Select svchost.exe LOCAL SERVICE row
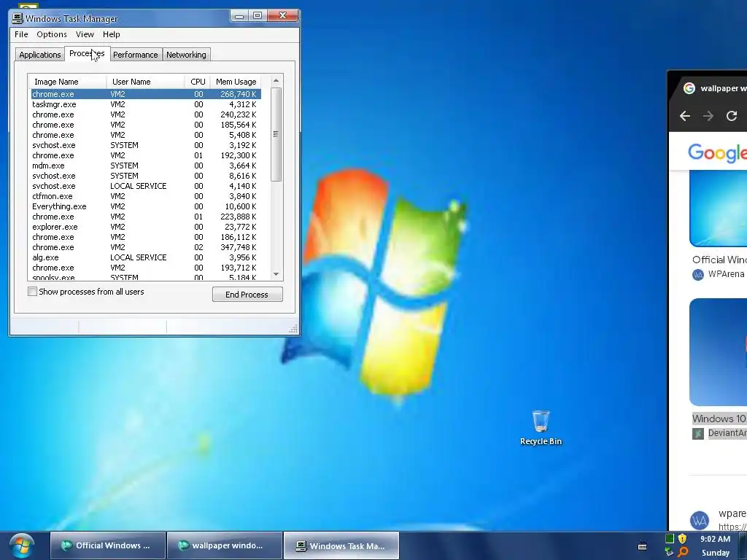 pos(146,186)
